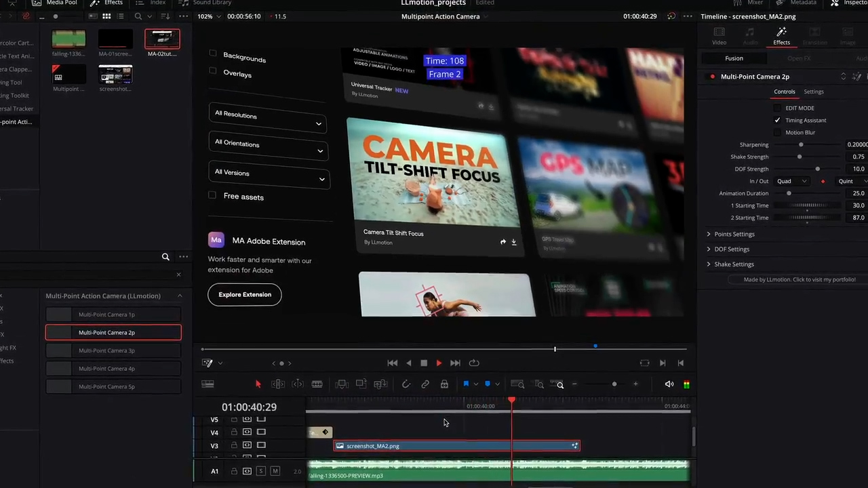Open the Settings tab beside Controls
Image resolution: width=868 pixels, height=488 pixels.
(814, 91)
